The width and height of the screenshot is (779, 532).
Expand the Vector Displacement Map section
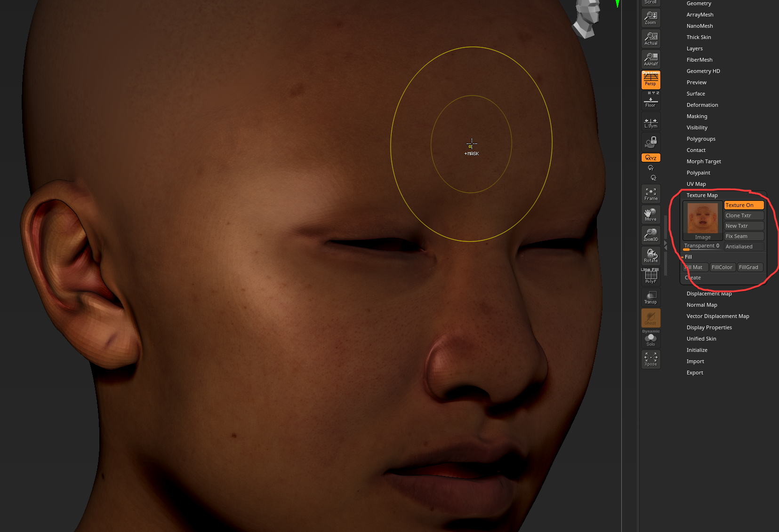(718, 316)
